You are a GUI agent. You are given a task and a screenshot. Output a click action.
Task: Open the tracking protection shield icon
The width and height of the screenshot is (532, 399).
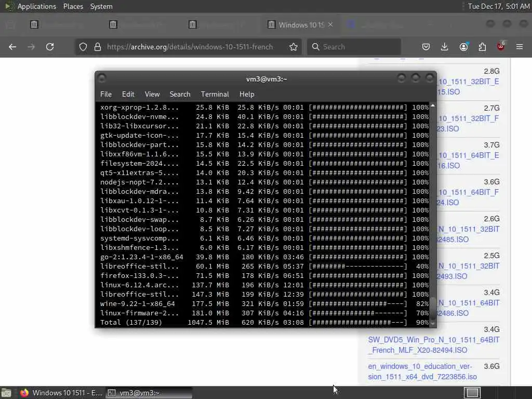point(83,47)
